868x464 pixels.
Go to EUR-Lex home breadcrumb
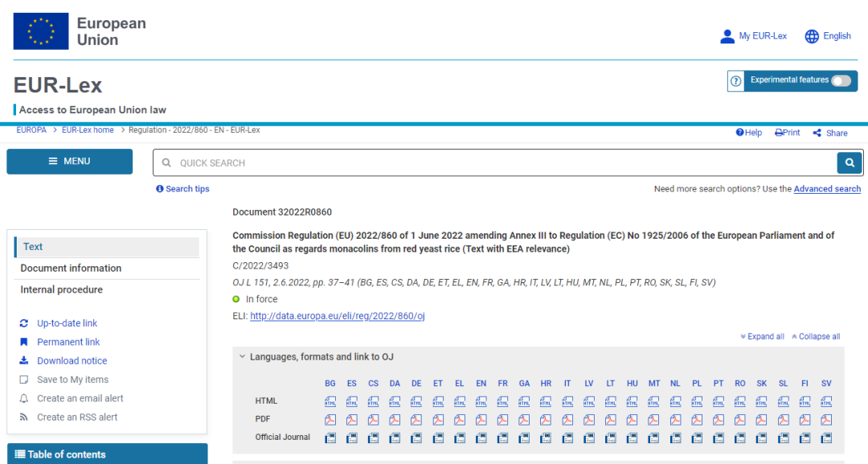click(x=88, y=130)
